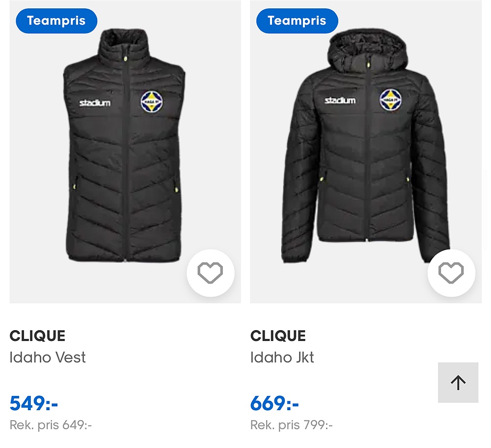Viewport: 491px width, 448px height.
Task: Open the Idaho Vest product title
Action: click(x=48, y=357)
